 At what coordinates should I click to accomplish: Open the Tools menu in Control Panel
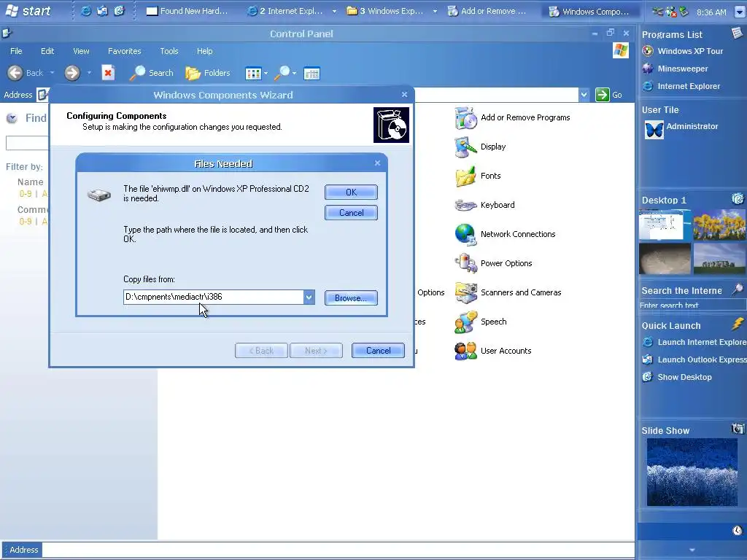(x=169, y=51)
